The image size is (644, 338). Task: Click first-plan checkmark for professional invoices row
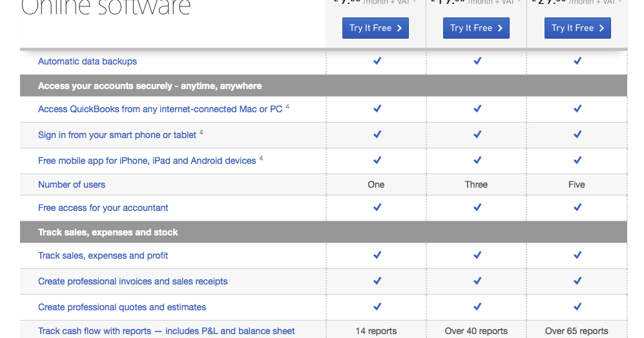[x=377, y=281]
